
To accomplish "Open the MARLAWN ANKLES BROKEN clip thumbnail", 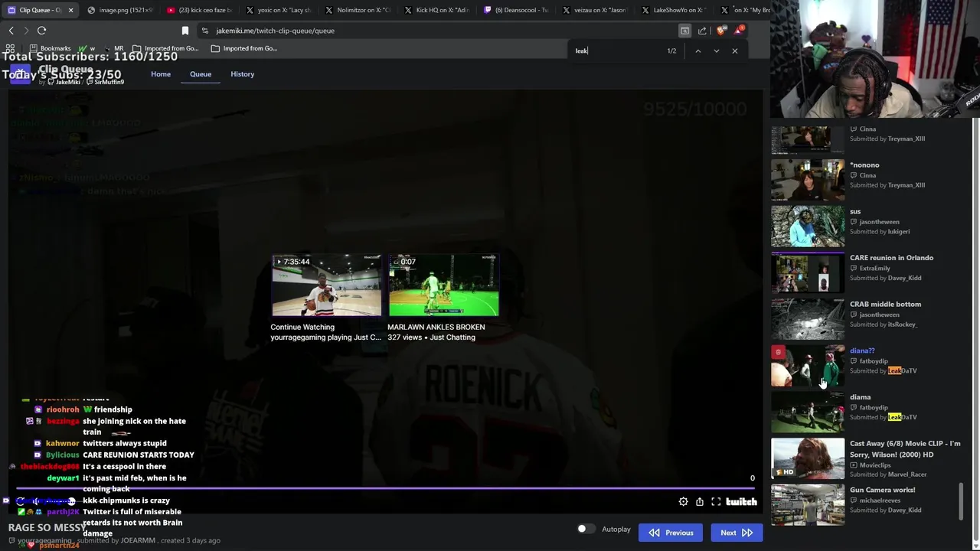I will coord(443,285).
